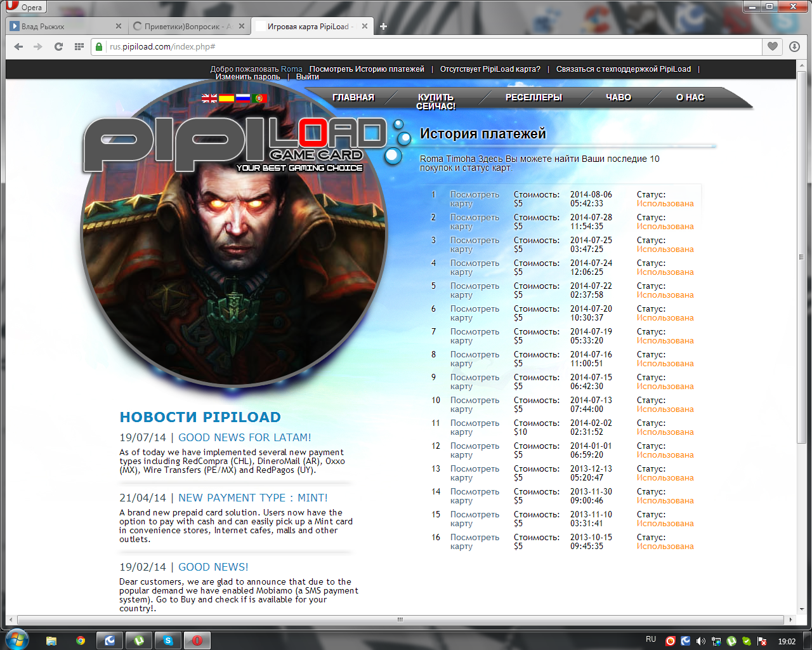The height and width of the screenshot is (650, 812).
Task: Click the NEW PAYMENT TYPE : MINT! headline
Action: coord(253,498)
